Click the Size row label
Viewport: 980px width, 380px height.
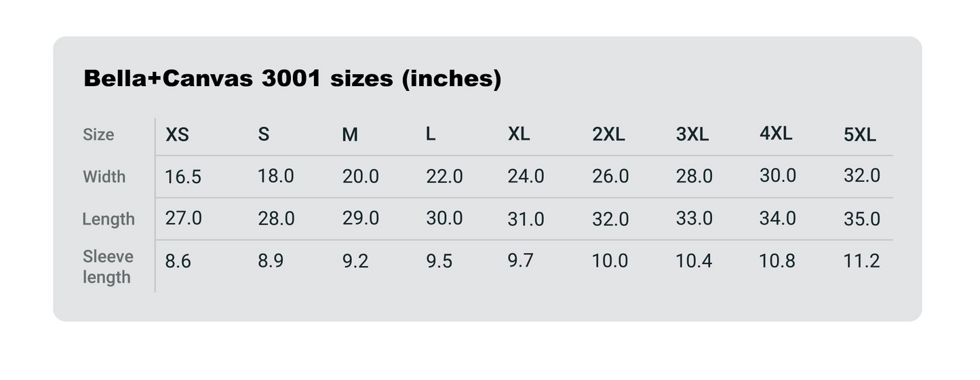point(98,134)
